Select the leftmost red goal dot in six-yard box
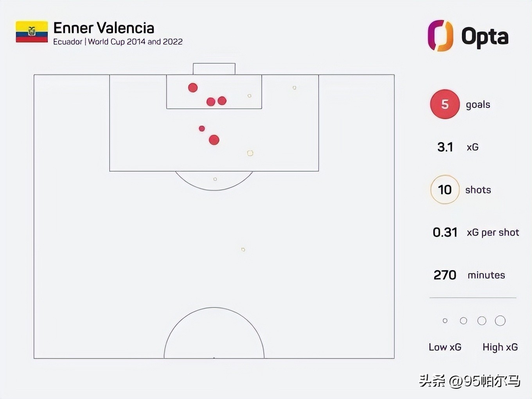This screenshot has height=399, width=532. coord(193,88)
